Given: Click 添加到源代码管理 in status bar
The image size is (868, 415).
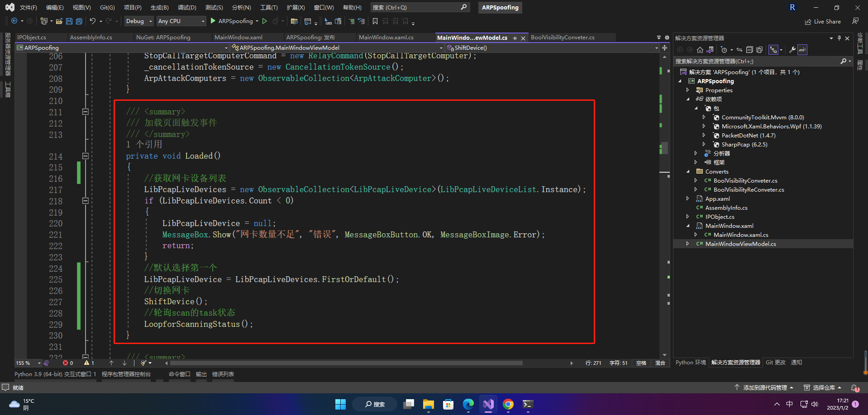Looking at the screenshot, I should (763, 387).
